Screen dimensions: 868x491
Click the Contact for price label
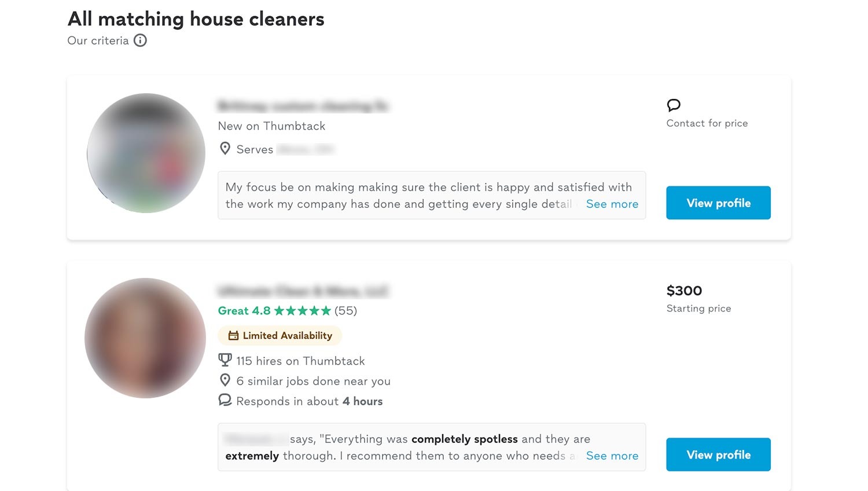(x=707, y=123)
